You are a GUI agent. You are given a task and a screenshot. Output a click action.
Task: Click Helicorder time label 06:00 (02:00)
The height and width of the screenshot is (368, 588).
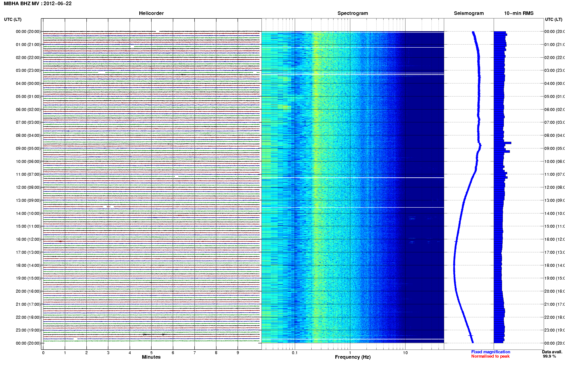(x=28, y=109)
